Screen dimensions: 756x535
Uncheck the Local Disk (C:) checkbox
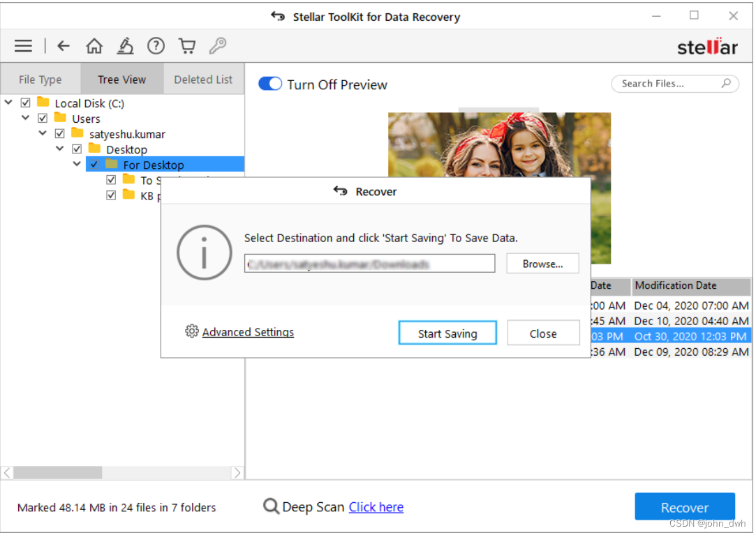(26, 102)
